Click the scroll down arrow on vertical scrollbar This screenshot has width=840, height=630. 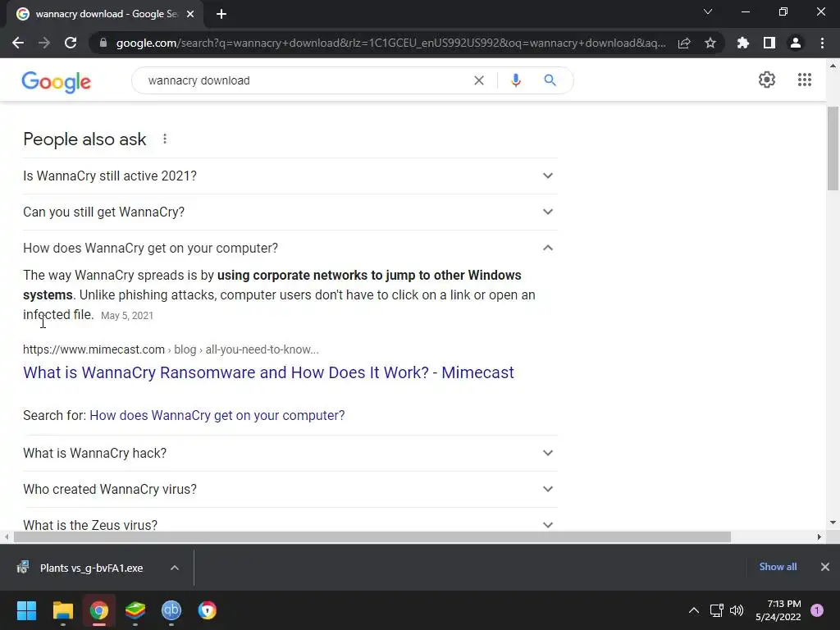click(x=833, y=523)
